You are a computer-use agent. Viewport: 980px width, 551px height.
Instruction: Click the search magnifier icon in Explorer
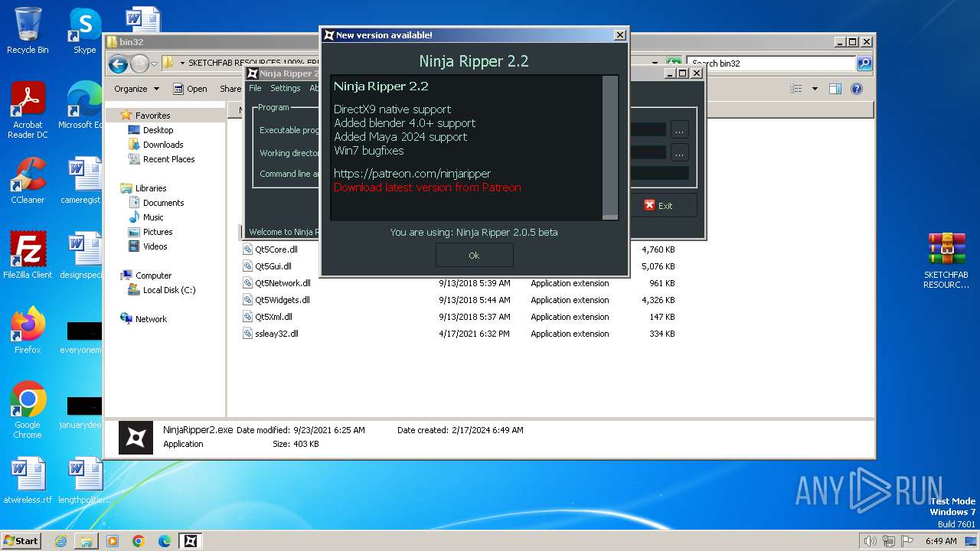pos(864,64)
